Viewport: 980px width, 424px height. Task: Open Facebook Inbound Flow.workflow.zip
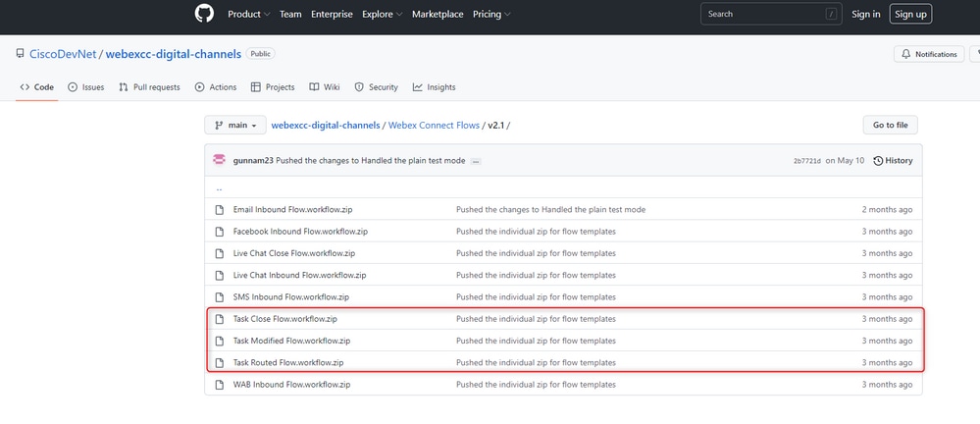pyautogui.click(x=300, y=232)
